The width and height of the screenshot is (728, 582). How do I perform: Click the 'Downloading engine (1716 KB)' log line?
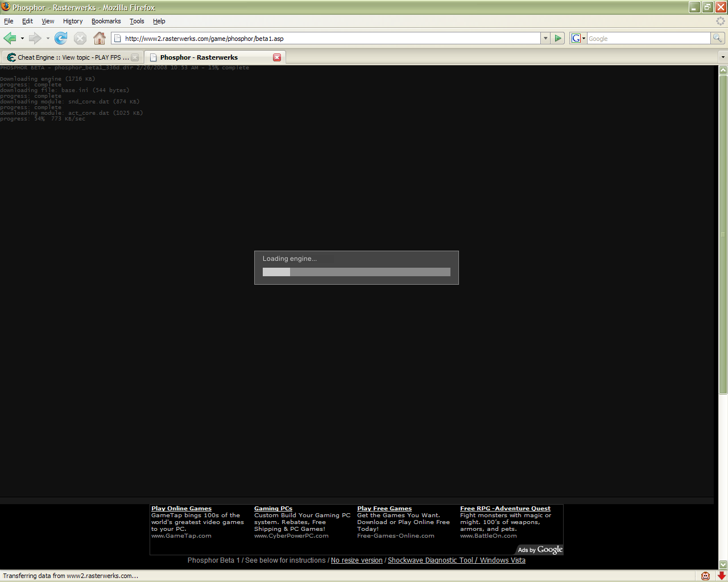point(48,79)
